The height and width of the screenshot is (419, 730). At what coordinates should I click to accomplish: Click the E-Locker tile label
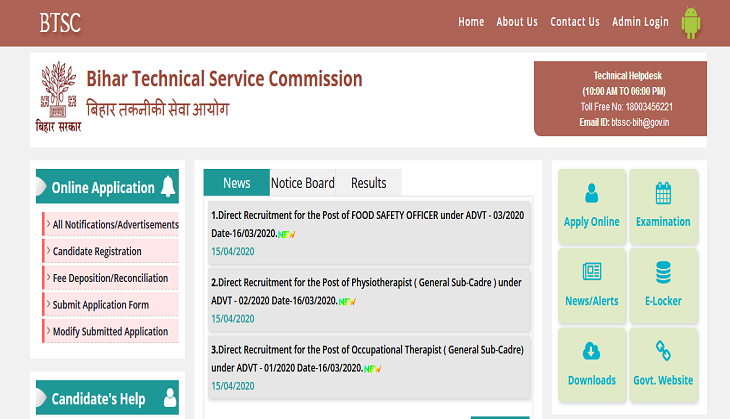(663, 301)
